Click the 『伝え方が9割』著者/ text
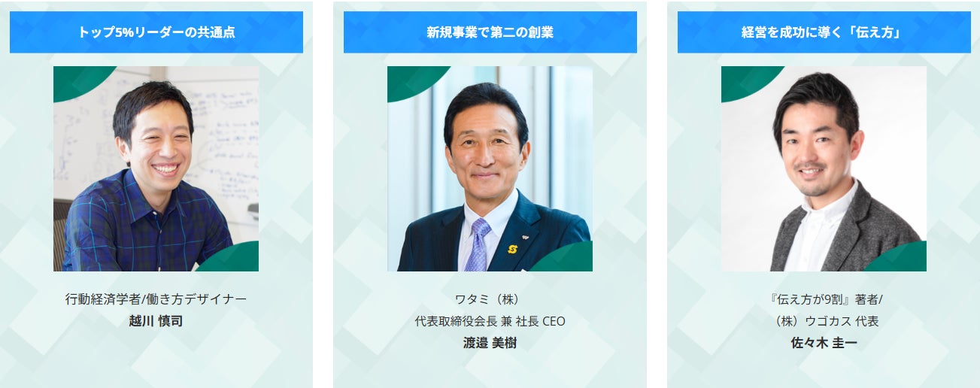980x388 pixels. (x=824, y=299)
